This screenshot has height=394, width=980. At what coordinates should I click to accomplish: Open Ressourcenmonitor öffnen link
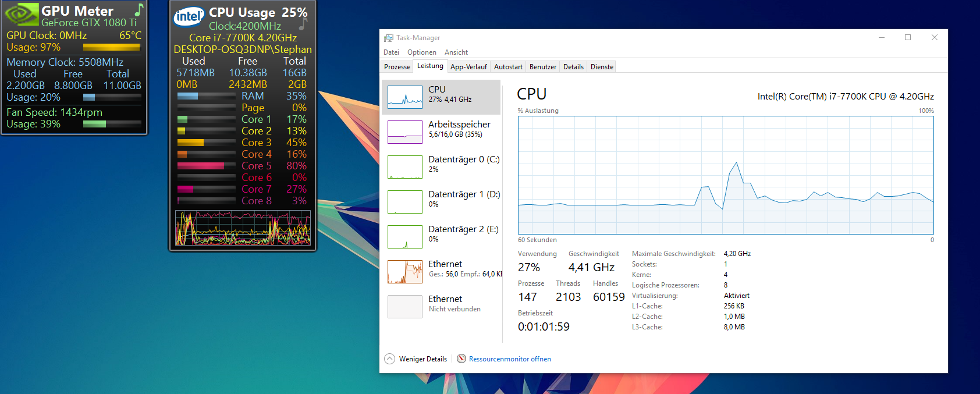coord(510,359)
